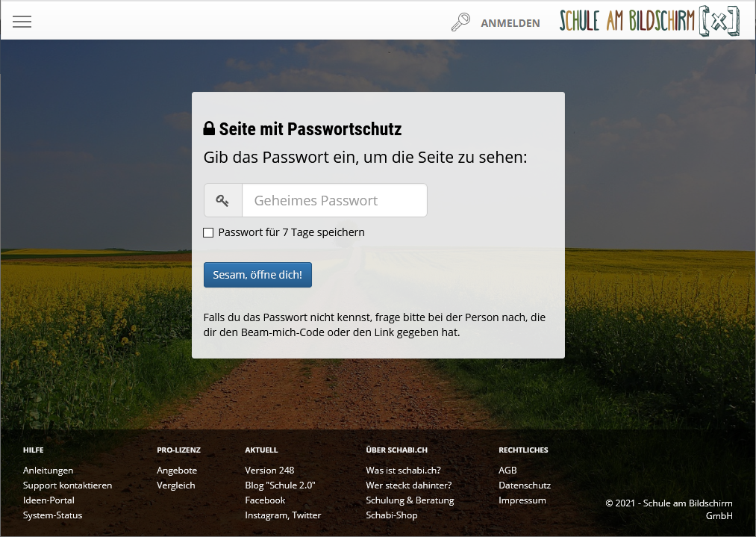Click the Passwort für 7 Tage speichern label

click(291, 232)
